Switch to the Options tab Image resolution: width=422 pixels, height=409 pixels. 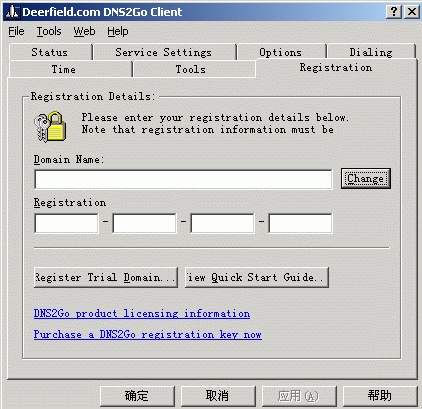point(282,52)
